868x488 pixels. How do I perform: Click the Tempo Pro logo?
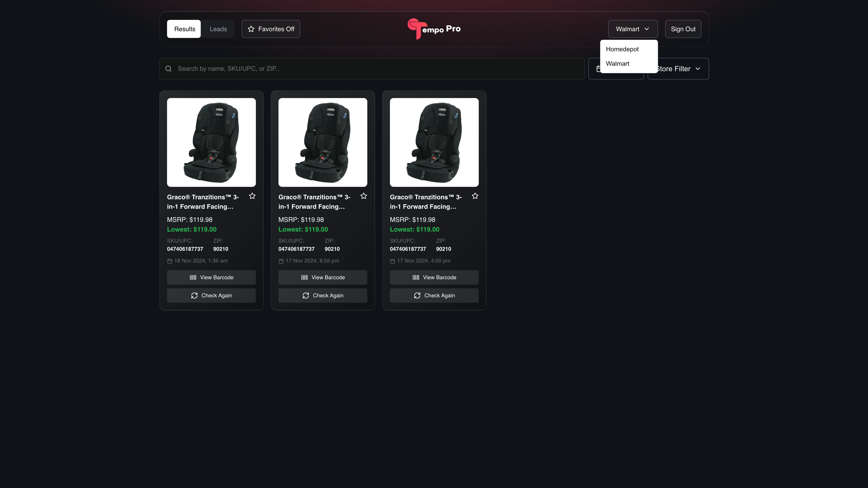click(x=434, y=29)
